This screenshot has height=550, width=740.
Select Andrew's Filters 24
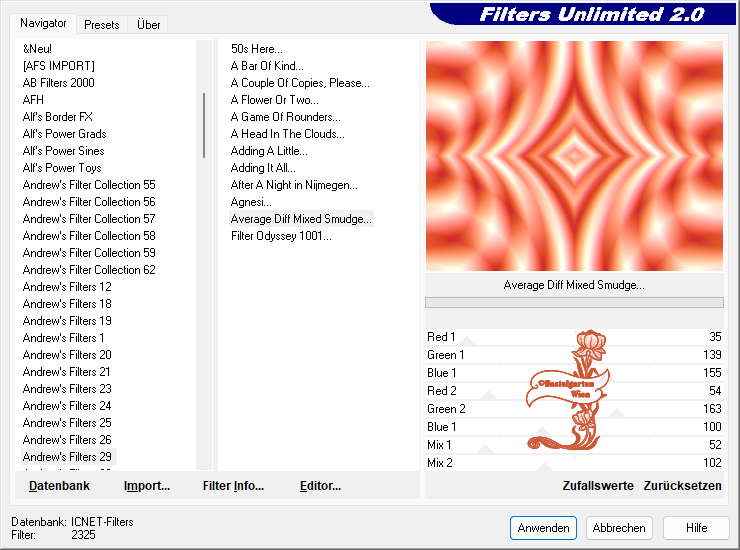tap(67, 406)
